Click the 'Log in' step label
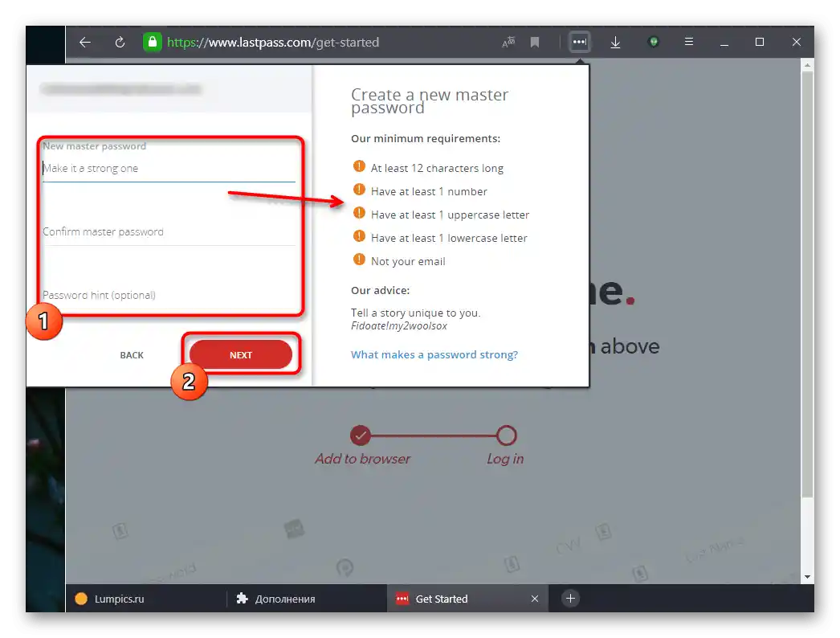The width and height of the screenshot is (840, 638). [x=505, y=459]
